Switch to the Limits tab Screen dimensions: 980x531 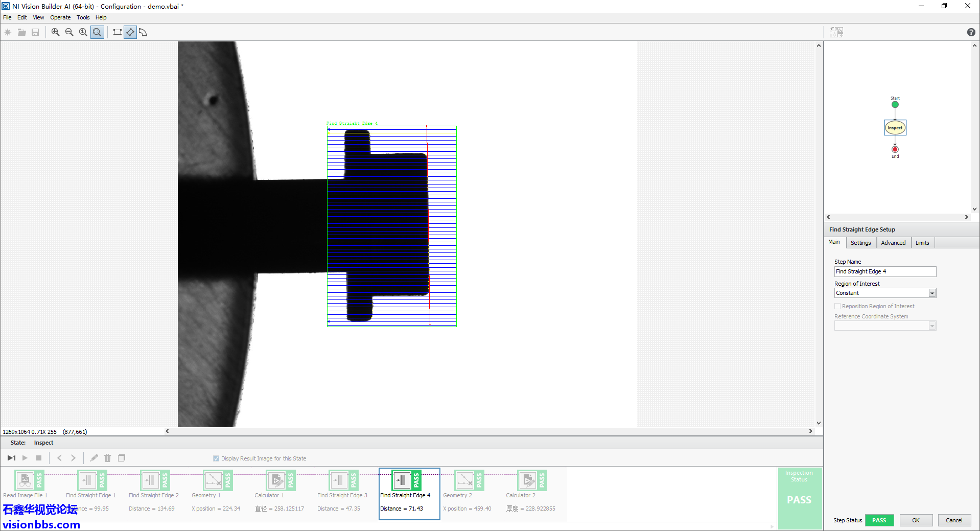tap(922, 243)
